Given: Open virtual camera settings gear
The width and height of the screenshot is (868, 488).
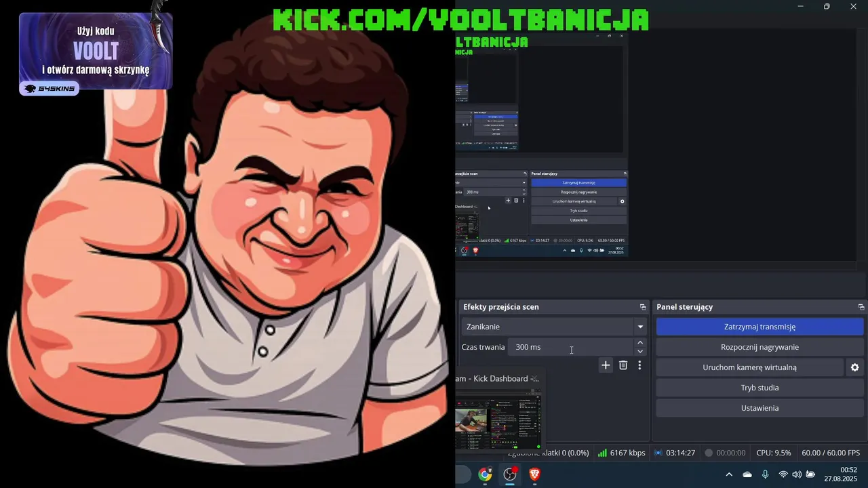Looking at the screenshot, I should (854, 367).
